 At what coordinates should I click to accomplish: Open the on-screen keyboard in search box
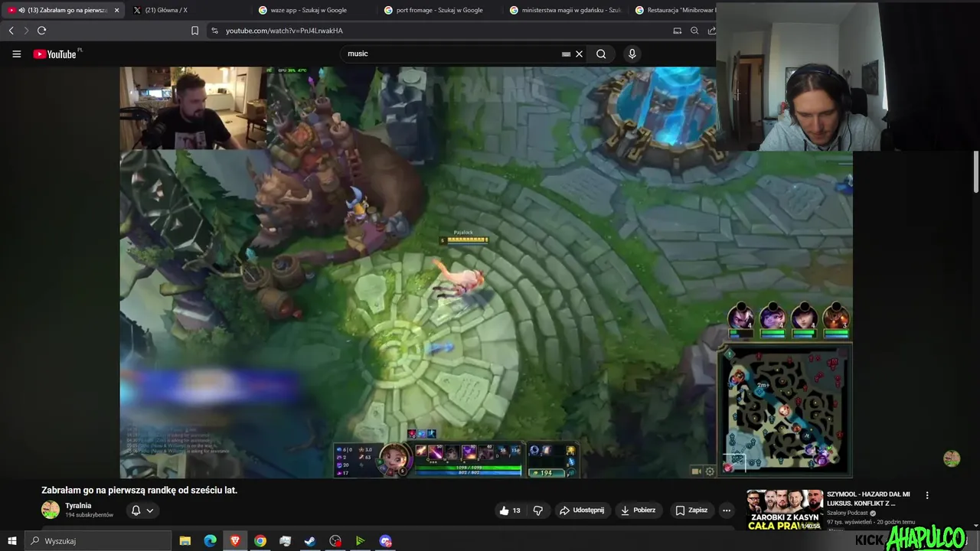click(x=566, y=54)
